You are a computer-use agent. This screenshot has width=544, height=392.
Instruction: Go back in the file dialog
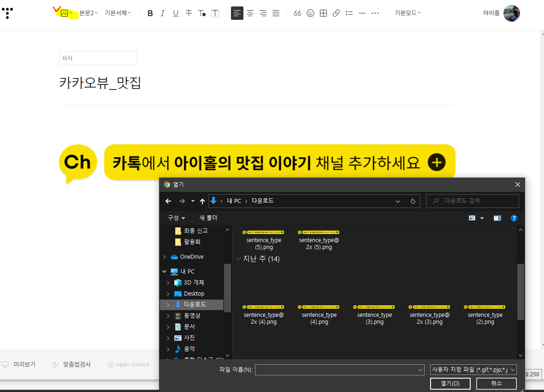pos(168,201)
